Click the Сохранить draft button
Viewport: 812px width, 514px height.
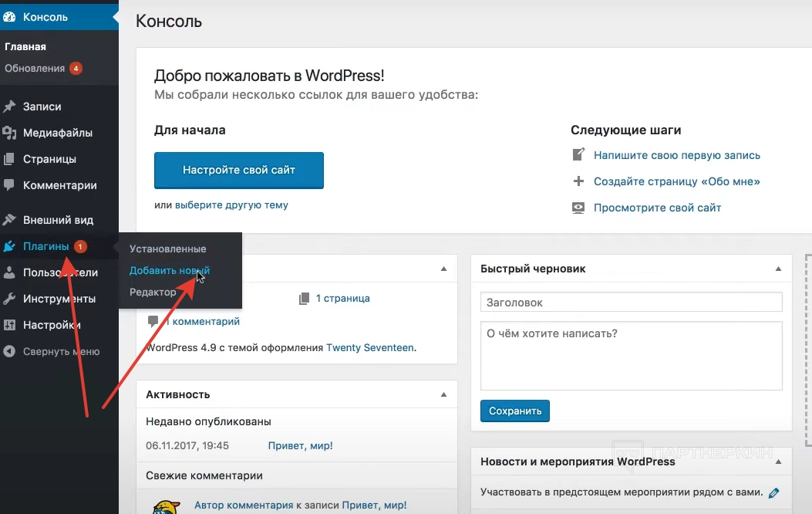515,411
